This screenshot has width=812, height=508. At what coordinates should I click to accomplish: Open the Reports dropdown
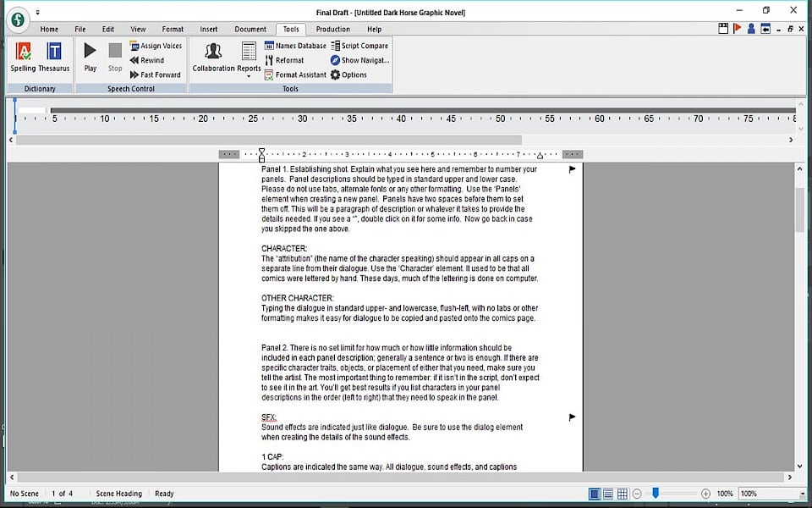249,59
